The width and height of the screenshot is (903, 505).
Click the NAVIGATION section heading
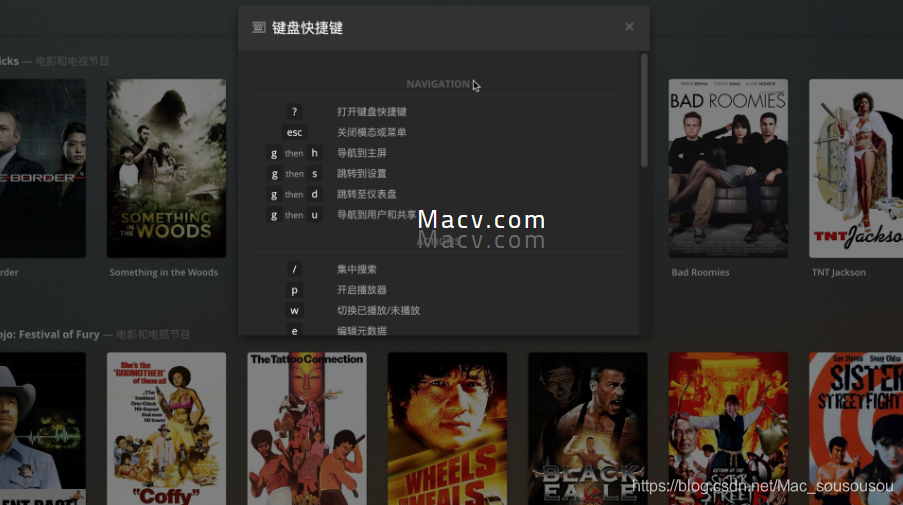pyautogui.click(x=438, y=84)
